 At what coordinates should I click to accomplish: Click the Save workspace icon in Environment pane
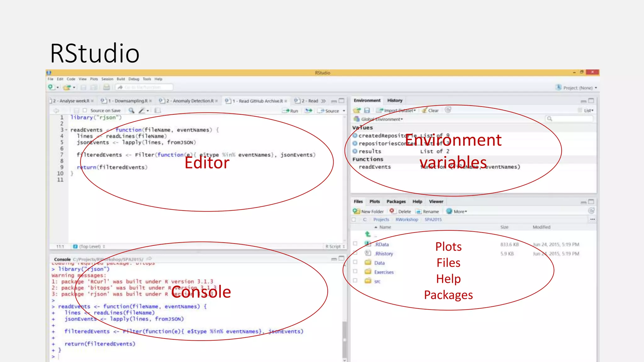(x=367, y=110)
